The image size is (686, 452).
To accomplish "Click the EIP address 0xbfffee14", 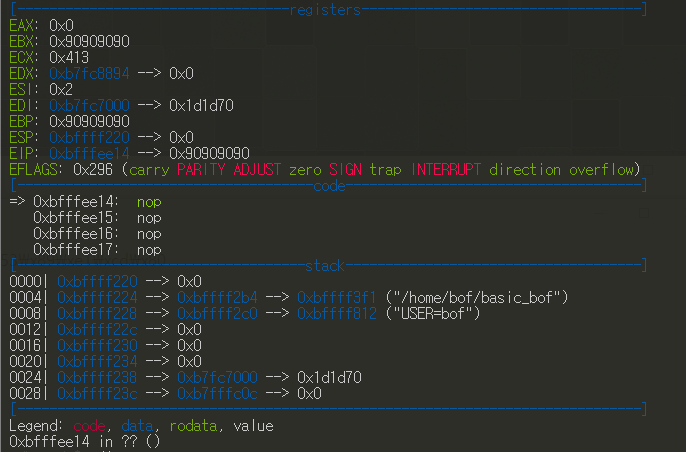I will [x=89, y=153].
